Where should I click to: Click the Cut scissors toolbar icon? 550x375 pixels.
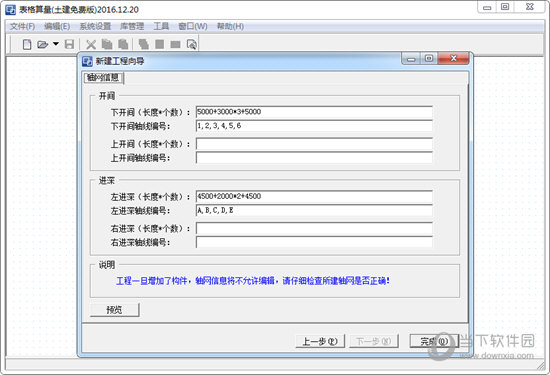[x=91, y=45]
